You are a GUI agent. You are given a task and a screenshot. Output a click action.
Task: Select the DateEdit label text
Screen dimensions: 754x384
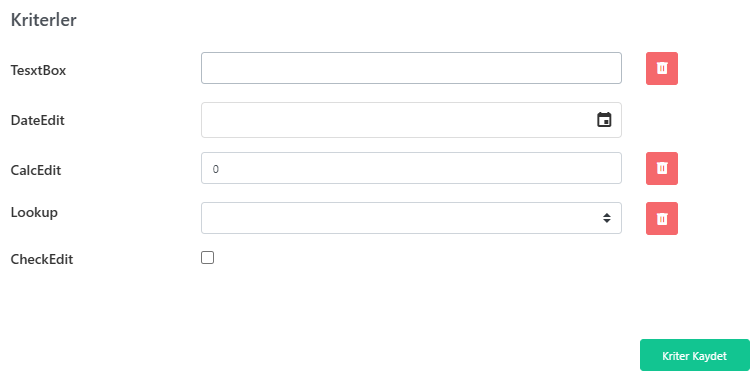pyautogui.click(x=38, y=120)
